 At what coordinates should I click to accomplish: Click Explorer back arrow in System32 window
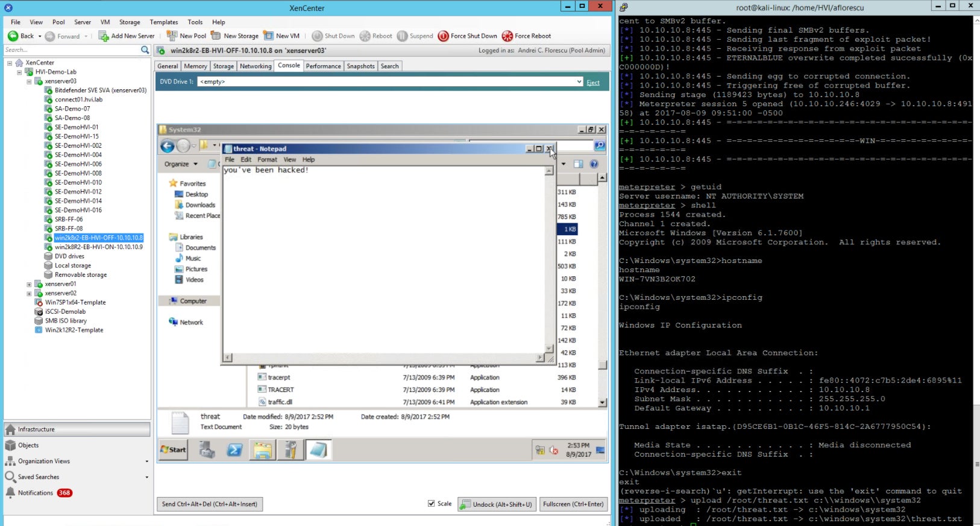tap(168, 146)
